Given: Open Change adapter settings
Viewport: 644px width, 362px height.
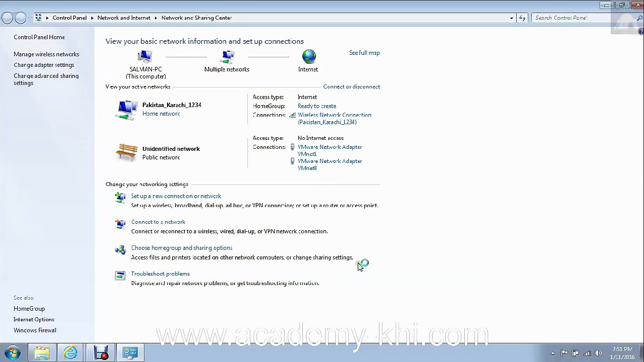Looking at the screenshot, I should pyautogui.click(x=44, y=65).
